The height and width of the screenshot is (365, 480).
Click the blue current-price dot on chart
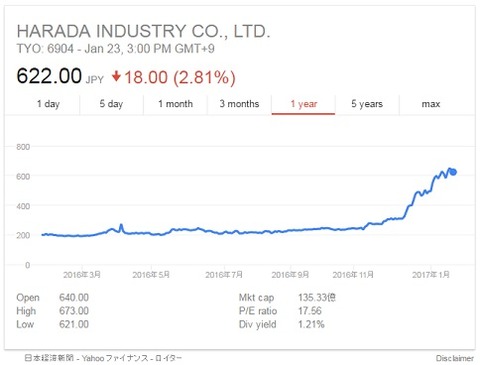click(x=453, y=172)
